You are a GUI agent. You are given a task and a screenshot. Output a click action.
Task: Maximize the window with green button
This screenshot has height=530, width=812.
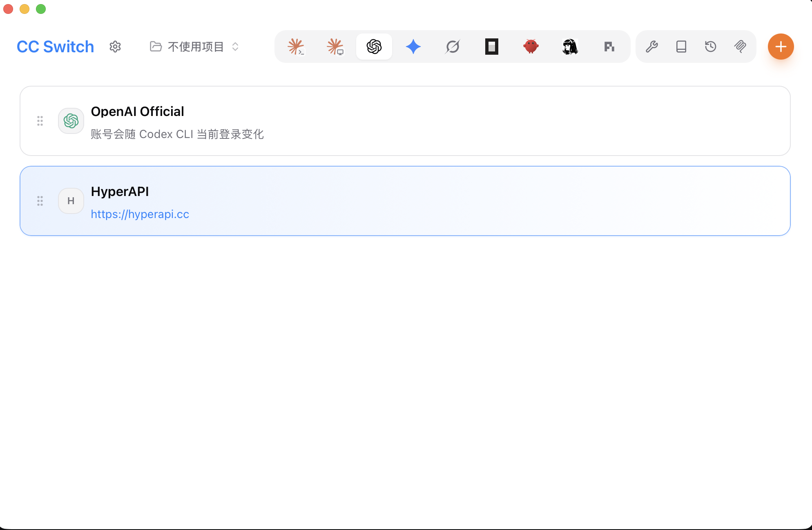tap(41, 9)
